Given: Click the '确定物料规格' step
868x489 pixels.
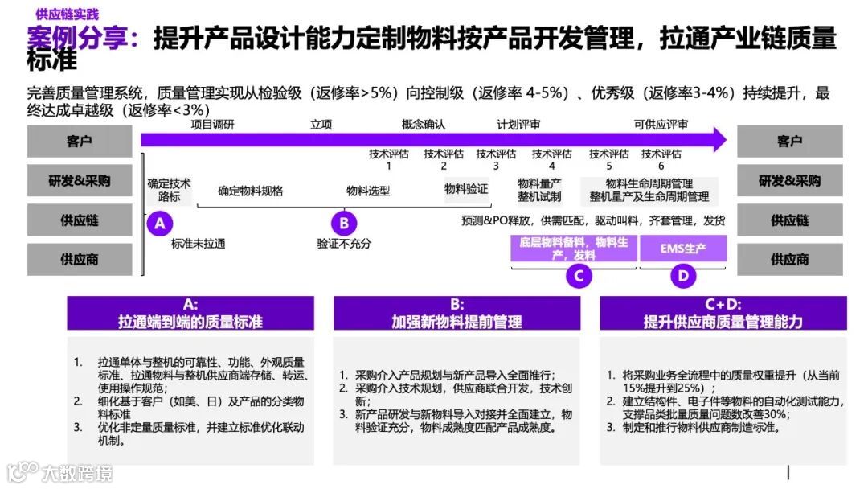Looking at the screenshot, I should click(x=250, y=191).
